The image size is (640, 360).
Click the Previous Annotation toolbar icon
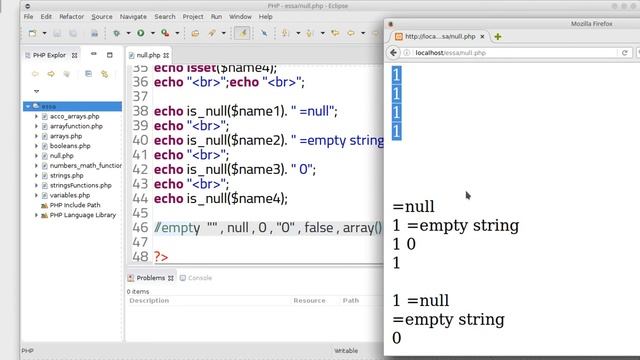click(309, 33)
